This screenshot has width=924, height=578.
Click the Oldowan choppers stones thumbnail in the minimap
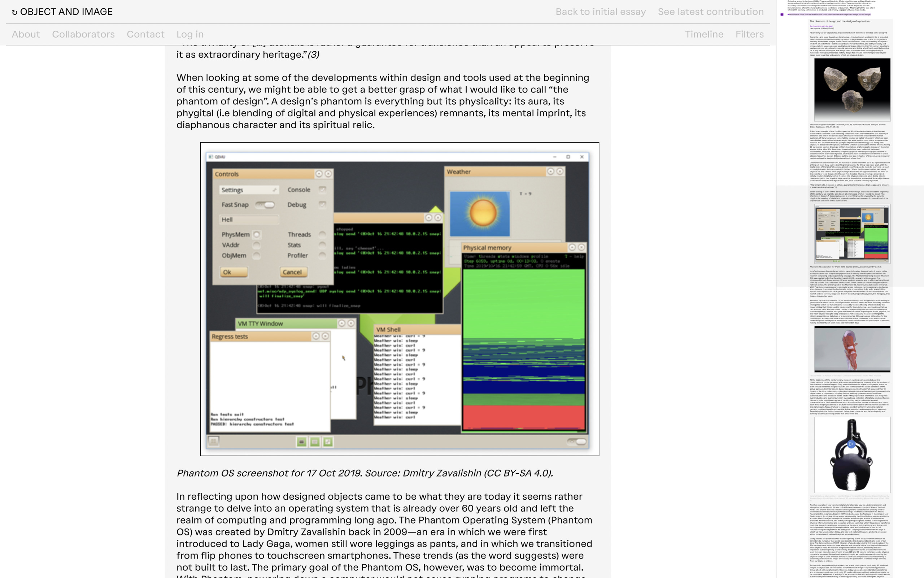point(852,90)
